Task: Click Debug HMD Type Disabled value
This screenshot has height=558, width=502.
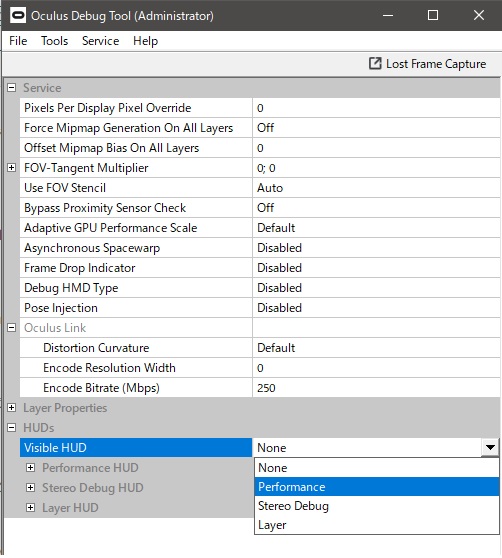Action: (x=376, y=288)
